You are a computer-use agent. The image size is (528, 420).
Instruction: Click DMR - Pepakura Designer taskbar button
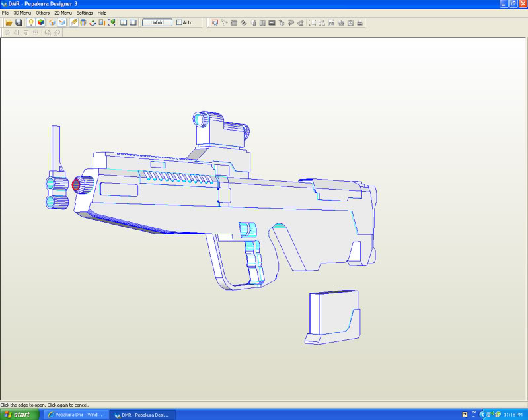pyautogui.click(x=143, y=415)
